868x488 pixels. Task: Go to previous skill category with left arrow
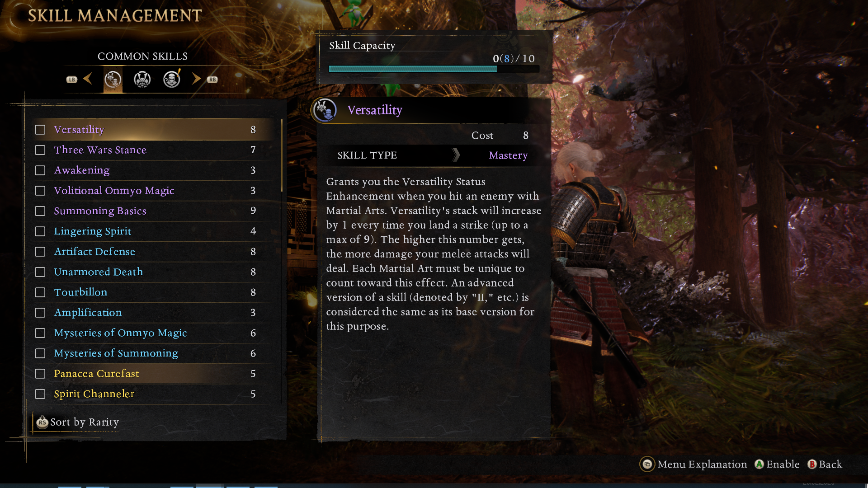point(88,79)
